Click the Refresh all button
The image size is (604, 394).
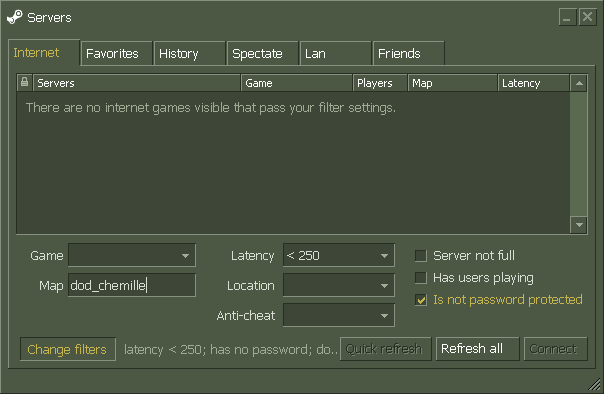pyautogui.click(x=478, y=349)
